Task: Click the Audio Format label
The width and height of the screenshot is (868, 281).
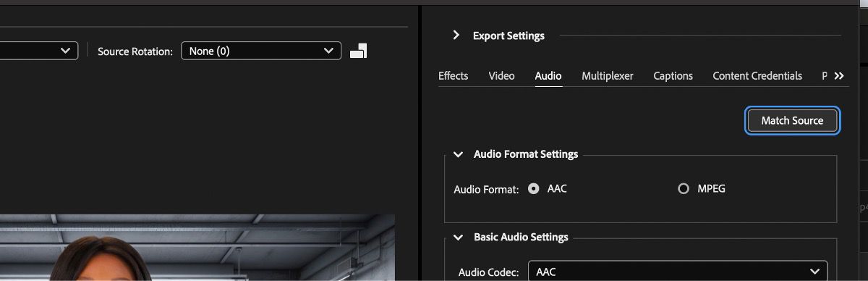Action: click(x=487, y=189)
